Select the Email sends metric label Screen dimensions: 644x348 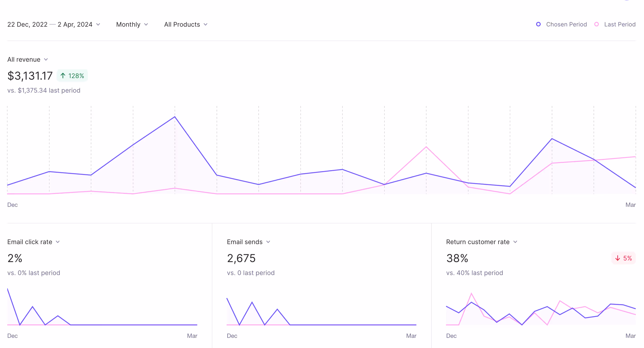click(245, 242)
